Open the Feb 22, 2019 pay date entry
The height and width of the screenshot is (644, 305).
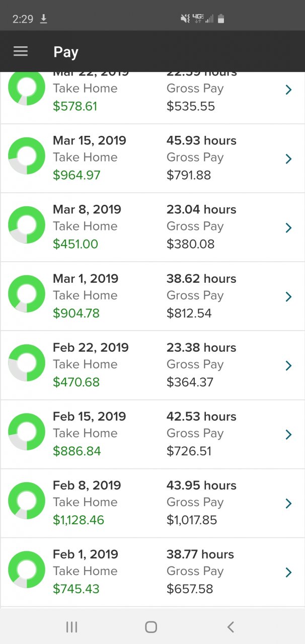pyautogui.click(x=91, y=347)
